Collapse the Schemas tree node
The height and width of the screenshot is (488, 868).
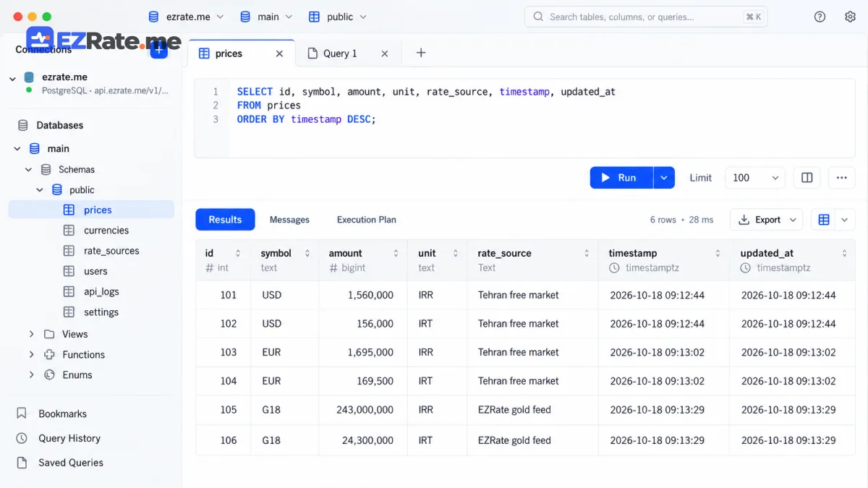[29, 169]
